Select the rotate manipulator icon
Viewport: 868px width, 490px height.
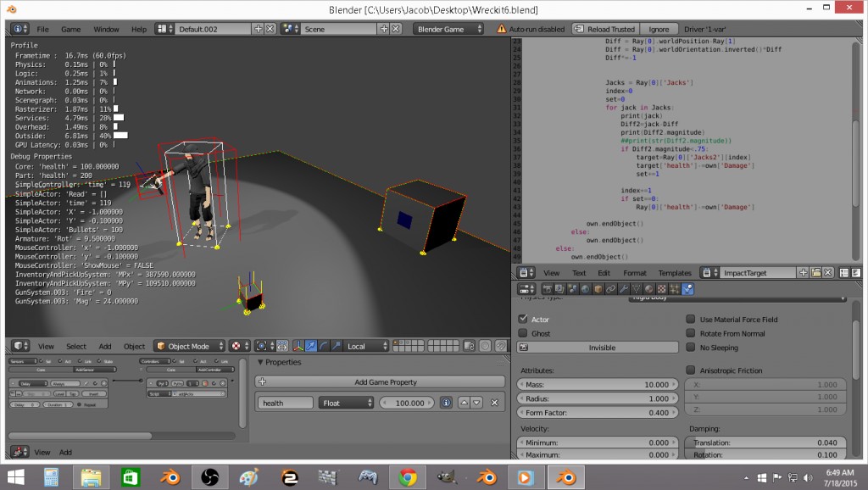[x=324, y=346]
